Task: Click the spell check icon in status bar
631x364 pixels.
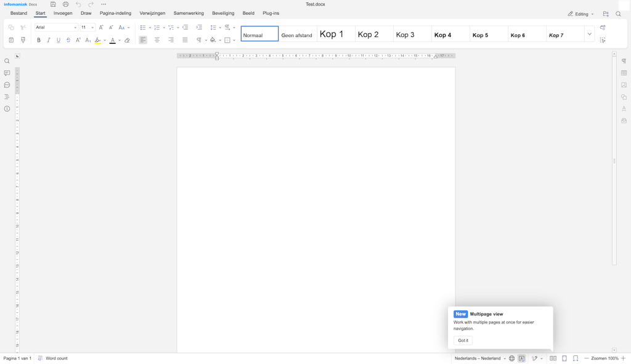Action: coord(521,358)
